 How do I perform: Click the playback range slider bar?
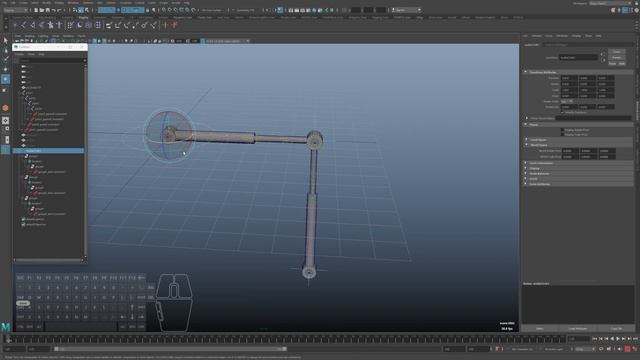[x=170, y=349]
